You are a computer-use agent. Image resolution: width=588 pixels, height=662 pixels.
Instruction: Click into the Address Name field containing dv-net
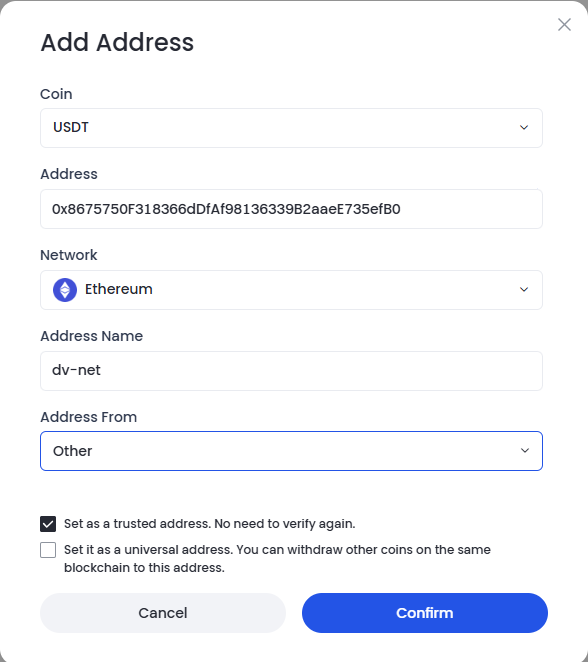(x=291, y=371)
